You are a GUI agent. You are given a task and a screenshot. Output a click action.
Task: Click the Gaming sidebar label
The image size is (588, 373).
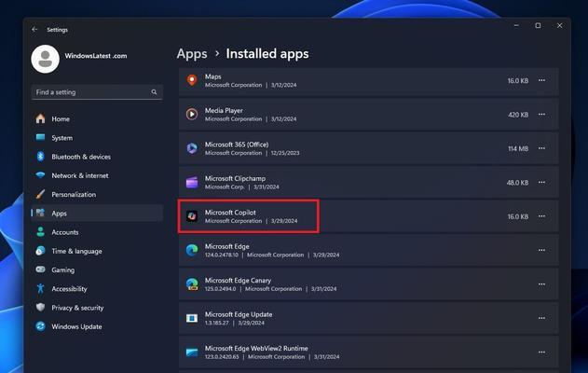[x=63, y=269]
